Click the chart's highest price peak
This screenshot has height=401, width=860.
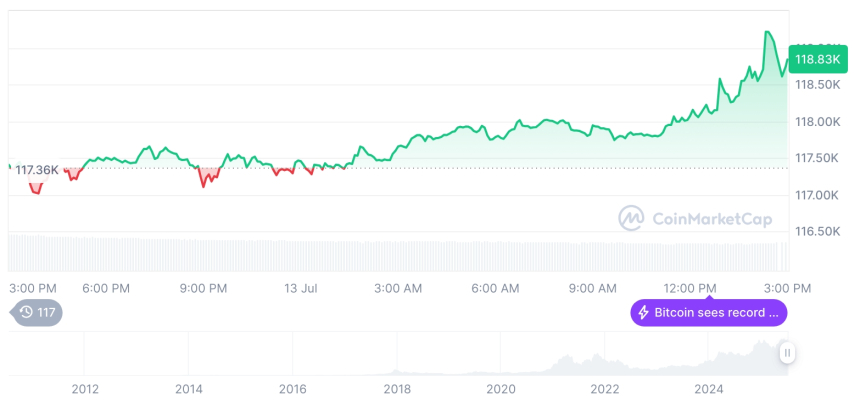(767, 33)
